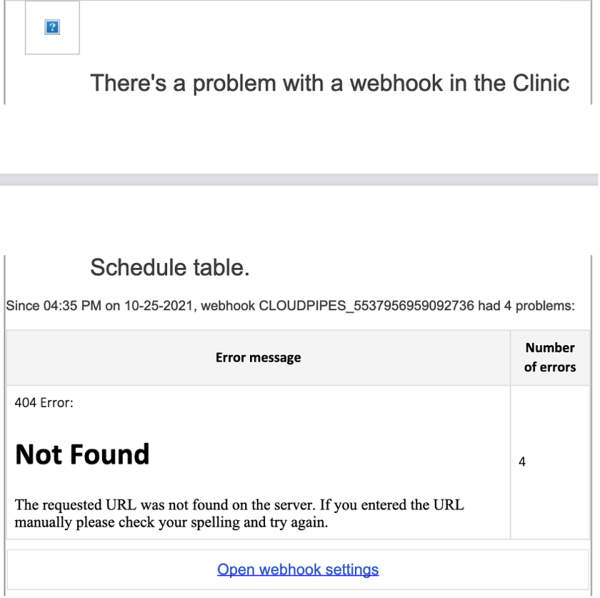Click the 04:35 PM timestamp text

72,306
